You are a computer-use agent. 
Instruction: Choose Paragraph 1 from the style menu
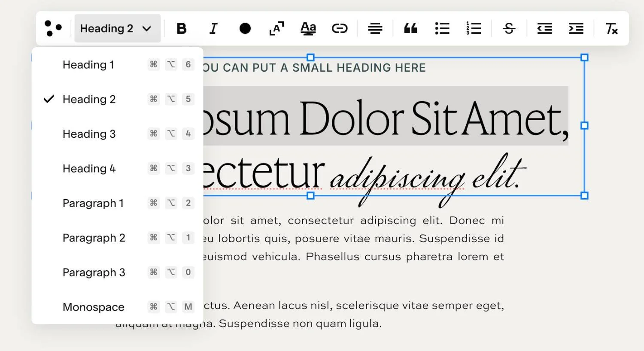pos(117,203)
